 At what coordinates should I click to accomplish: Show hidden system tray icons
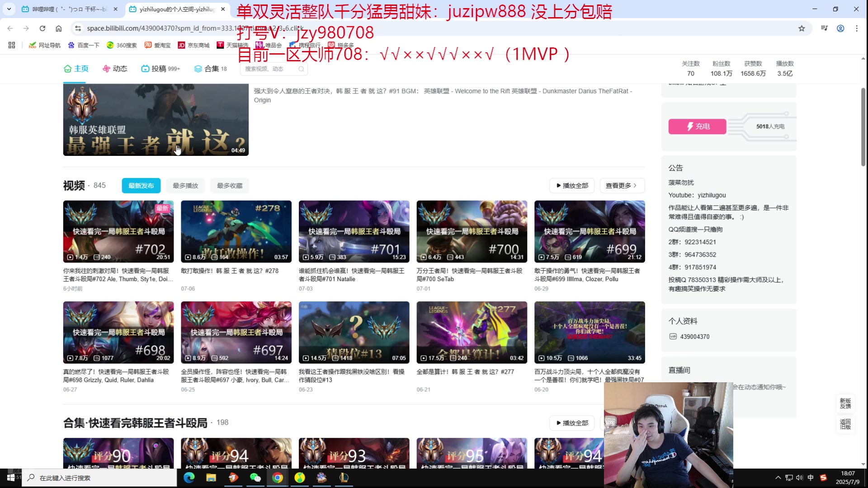[778, 478]
